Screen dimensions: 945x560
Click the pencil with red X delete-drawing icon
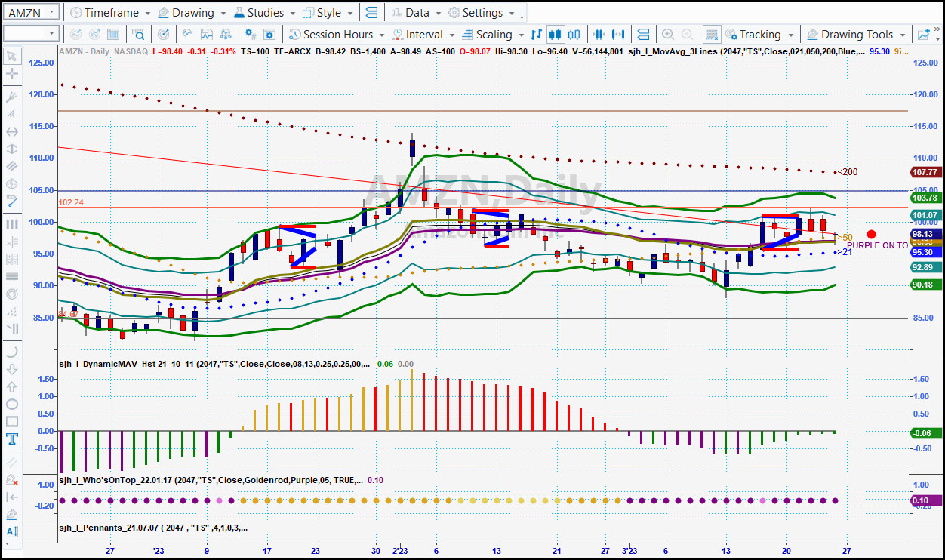(11, 480)
